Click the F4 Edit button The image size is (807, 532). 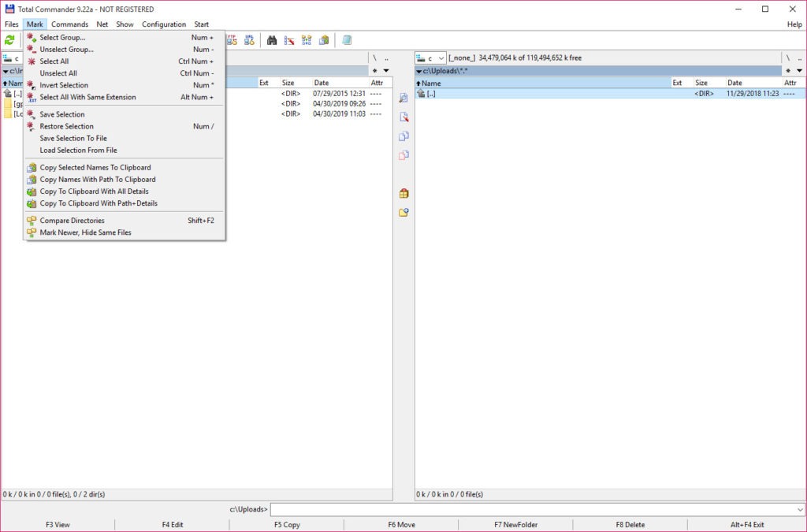click(173, 525)
